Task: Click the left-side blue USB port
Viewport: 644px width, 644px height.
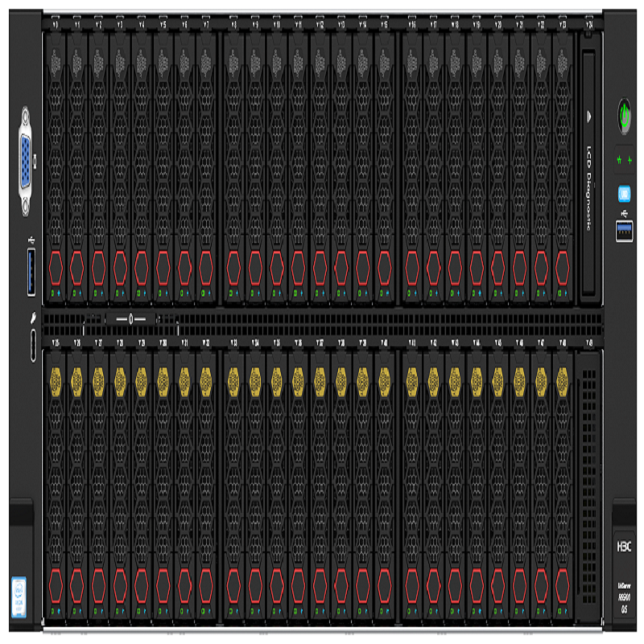Action: [31, 272]
